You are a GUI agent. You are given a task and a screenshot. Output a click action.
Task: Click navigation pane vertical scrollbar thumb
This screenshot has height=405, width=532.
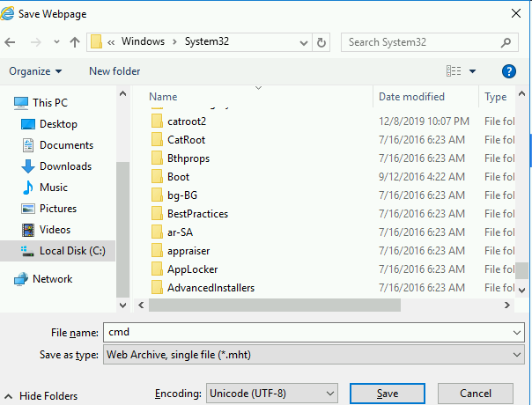[122, 230]
